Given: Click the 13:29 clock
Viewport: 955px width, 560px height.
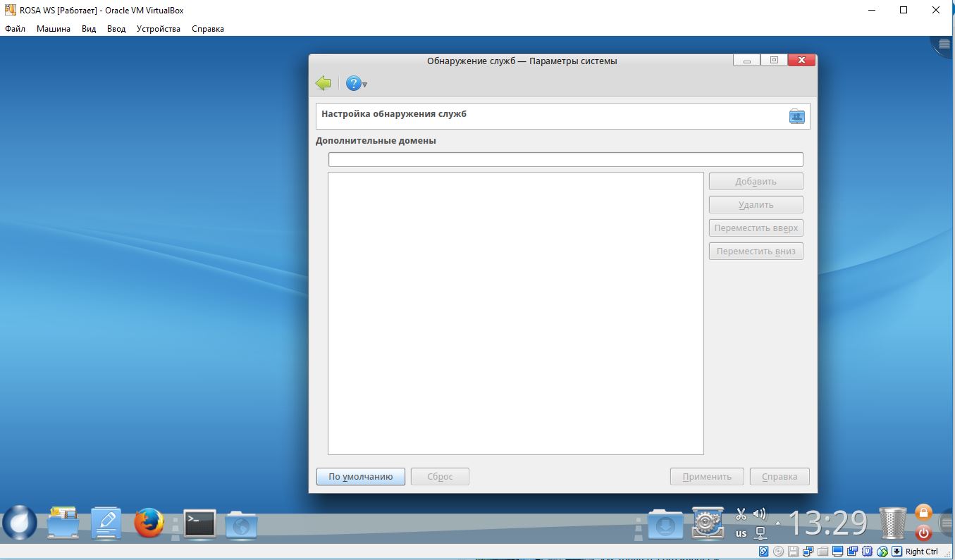Looking at the screenshot, I should [x=827, y=523].
